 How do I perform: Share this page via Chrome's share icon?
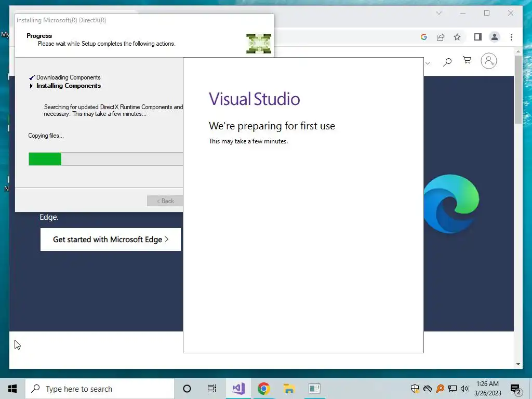tap(441, 37)
